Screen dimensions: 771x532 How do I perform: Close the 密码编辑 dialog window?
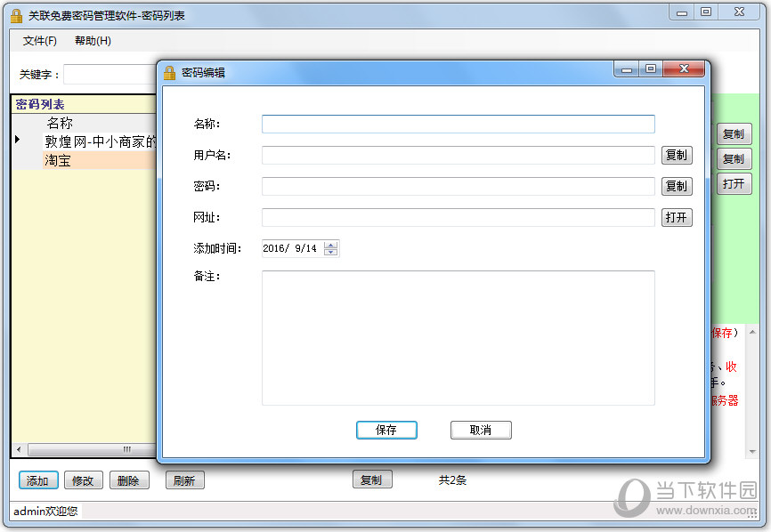684,69
